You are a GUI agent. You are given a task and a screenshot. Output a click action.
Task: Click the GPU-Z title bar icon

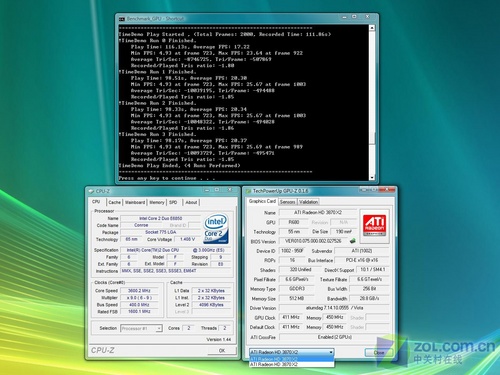pos(248,191)
